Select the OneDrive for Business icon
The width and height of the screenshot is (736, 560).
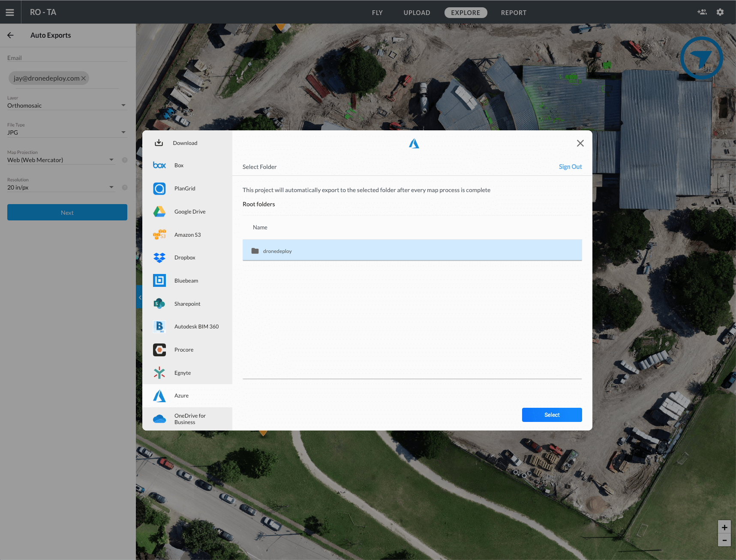click(159, 419)
